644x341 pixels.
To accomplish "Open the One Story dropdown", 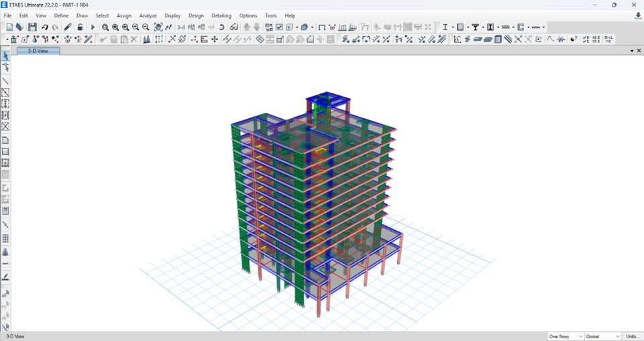I will coord(565,336).
